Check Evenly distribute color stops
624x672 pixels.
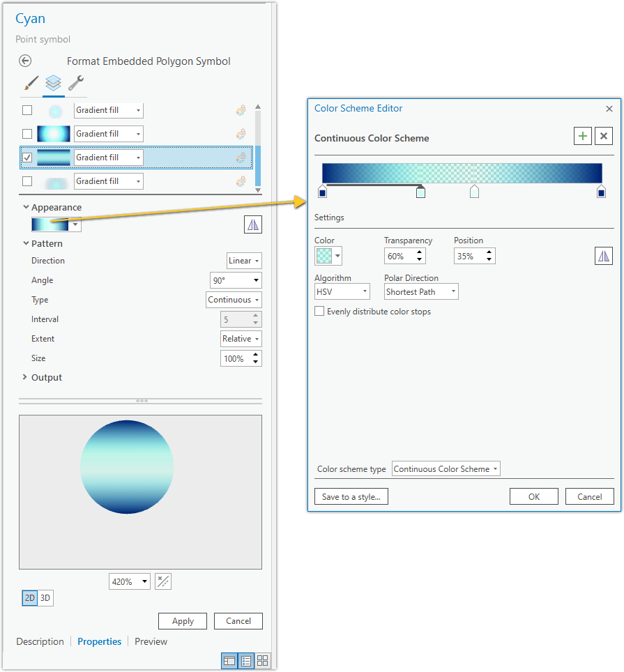[x=319, y=311]
